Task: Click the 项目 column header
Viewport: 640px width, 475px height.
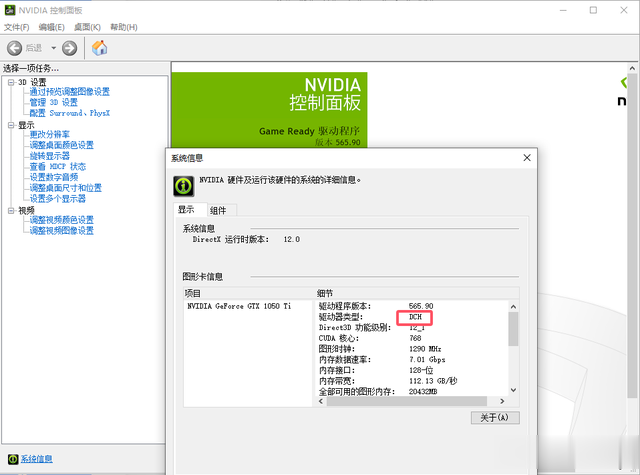Action: click(249, 293)
